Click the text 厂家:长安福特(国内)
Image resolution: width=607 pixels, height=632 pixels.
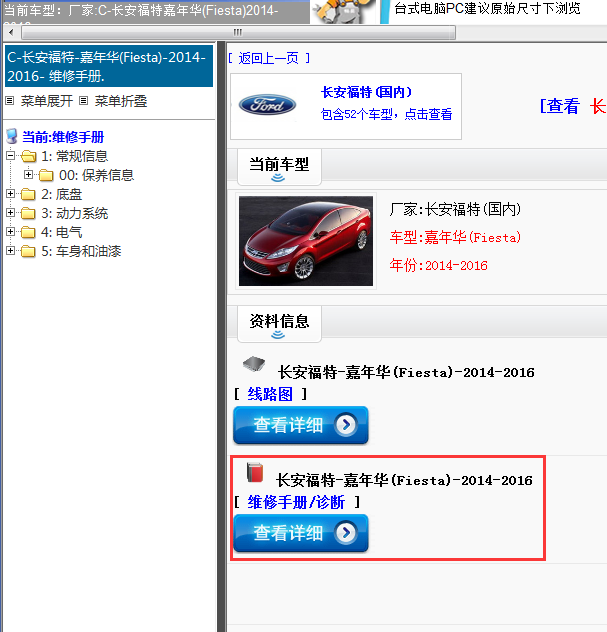click(x=455, y=209)
